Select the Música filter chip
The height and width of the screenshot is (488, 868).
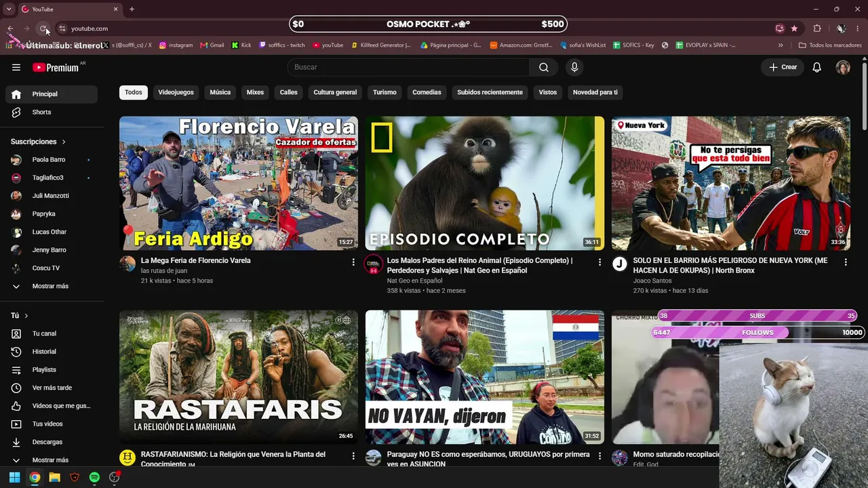click(220, 92)
